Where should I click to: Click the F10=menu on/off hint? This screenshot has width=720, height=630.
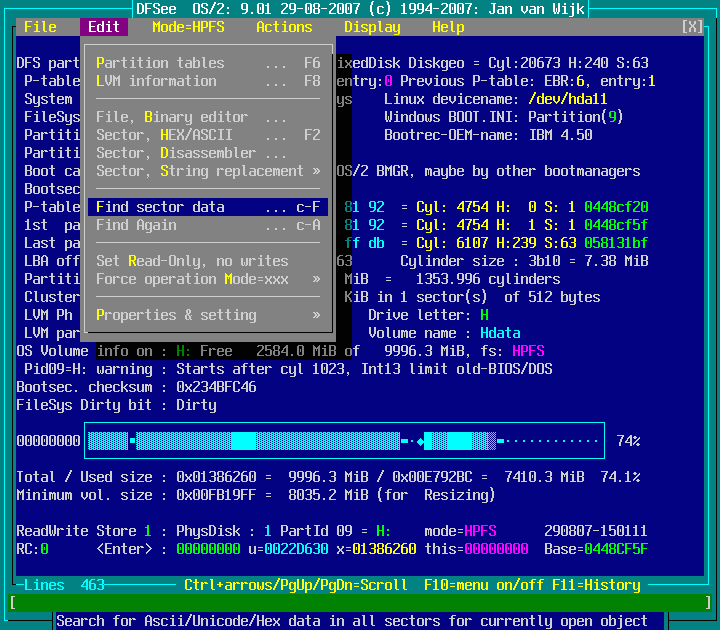[484, 585]
